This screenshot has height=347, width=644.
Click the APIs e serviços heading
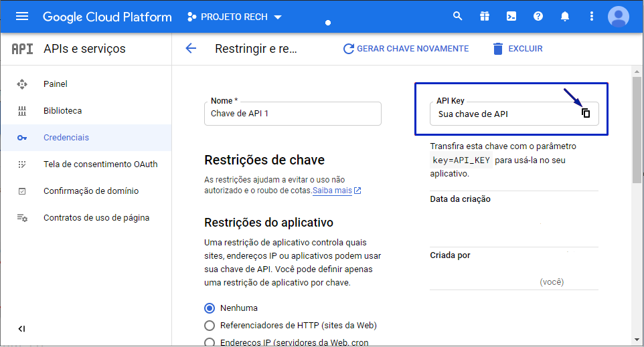pyautogui.click(x=84, y=49)
